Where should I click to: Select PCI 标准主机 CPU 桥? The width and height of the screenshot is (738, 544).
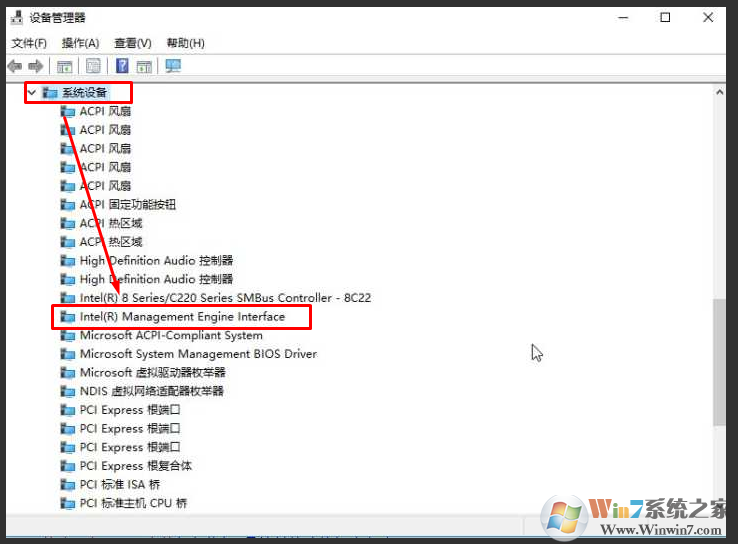pyautogui.click(x=133, y=504)
